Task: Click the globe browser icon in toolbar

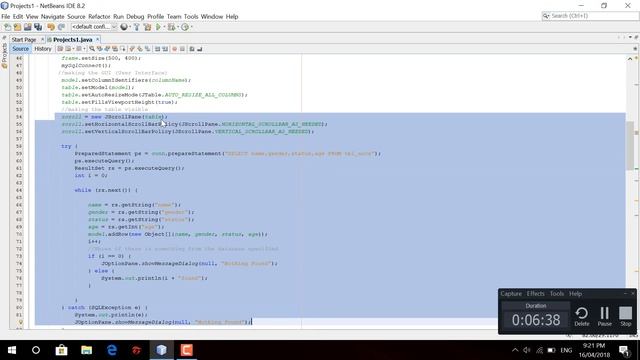Action: click(x=124, y=27)
